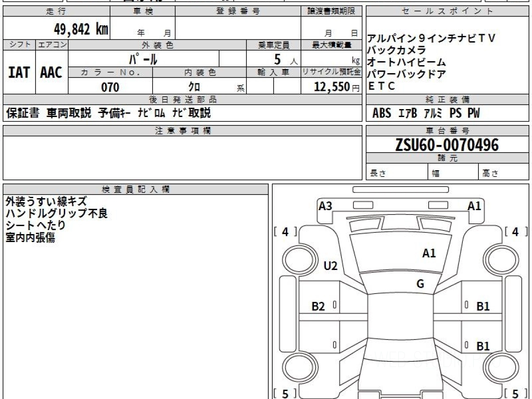The width and height of the screenshot is (532, 399).
Task: Select the オートハイビーム sales point
Action: pyautogui.click(x=407, y=62)
